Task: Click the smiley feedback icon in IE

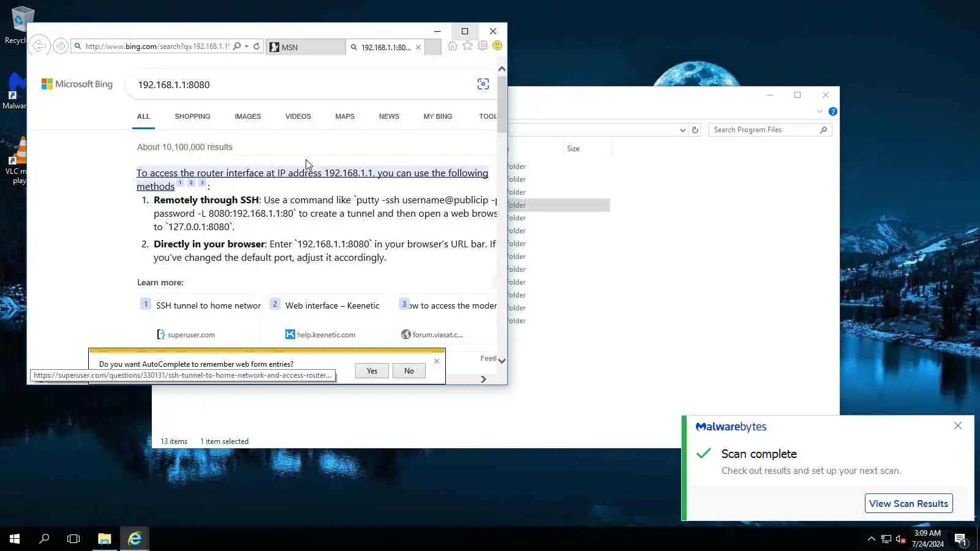Action: click(x=497, y=46)
